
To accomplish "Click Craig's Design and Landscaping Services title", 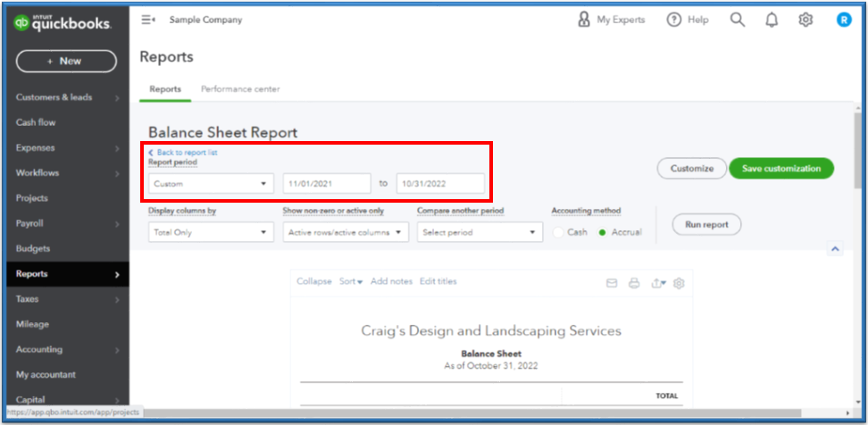I will point(491,331).
